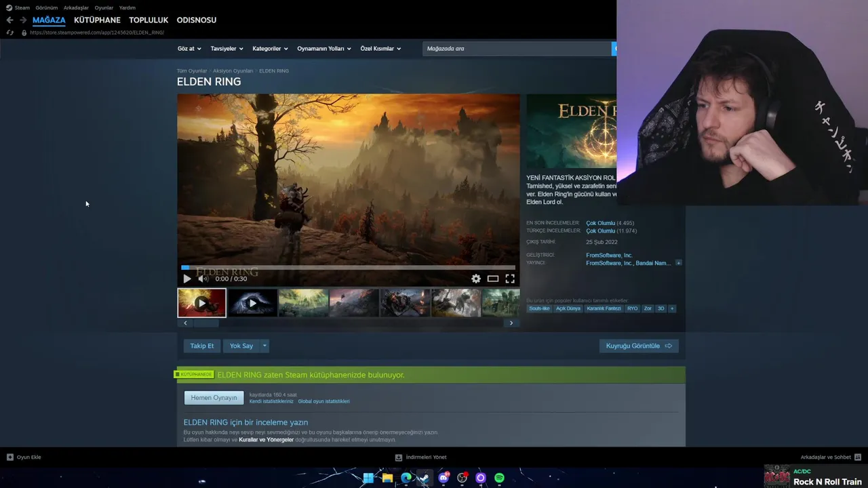
Task: Click the Tüm Oyunlar breadcrumb link
Action: click(192, 70)
